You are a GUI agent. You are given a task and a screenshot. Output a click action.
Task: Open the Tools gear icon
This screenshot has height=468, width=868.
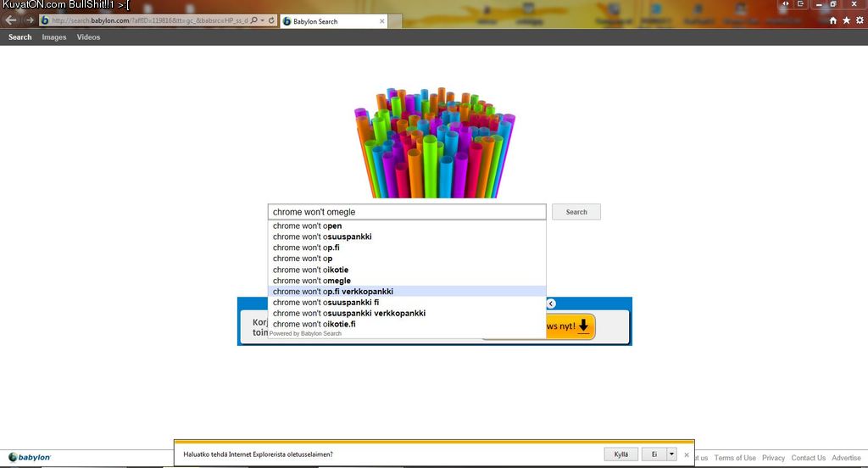pyautogui.click(x=859, y=20)
